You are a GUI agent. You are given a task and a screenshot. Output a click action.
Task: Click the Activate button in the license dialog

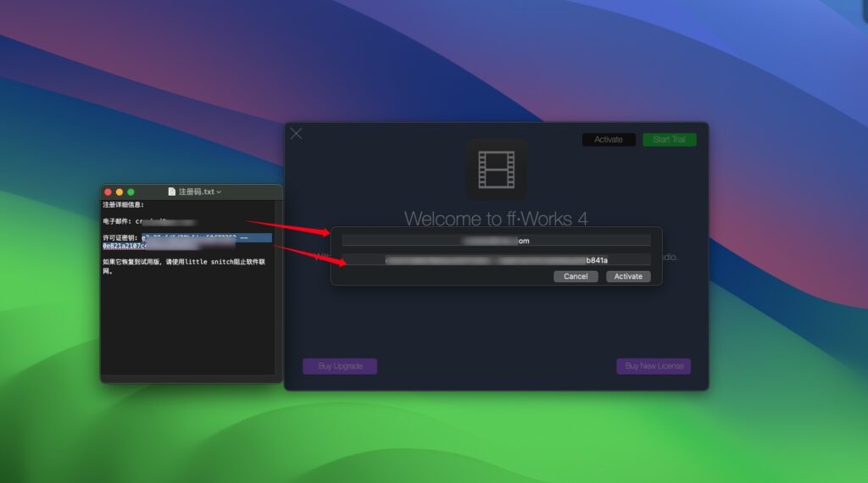coord(628,276)
